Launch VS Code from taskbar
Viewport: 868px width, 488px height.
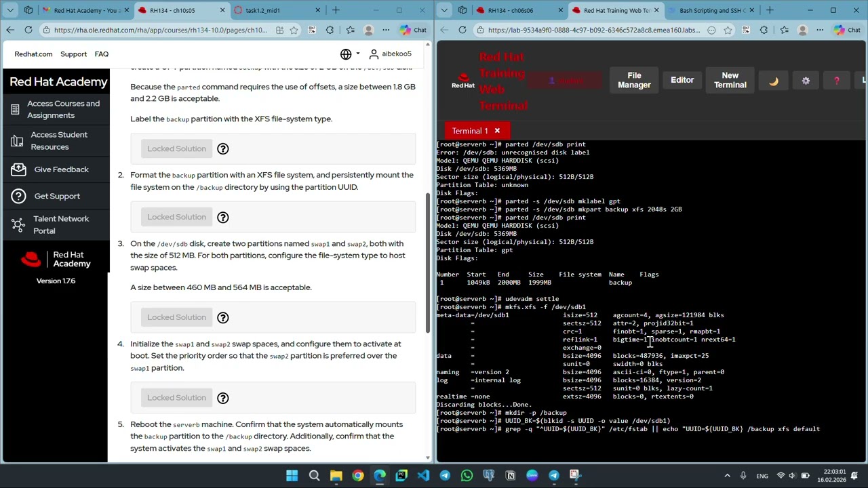pos(423,475)
